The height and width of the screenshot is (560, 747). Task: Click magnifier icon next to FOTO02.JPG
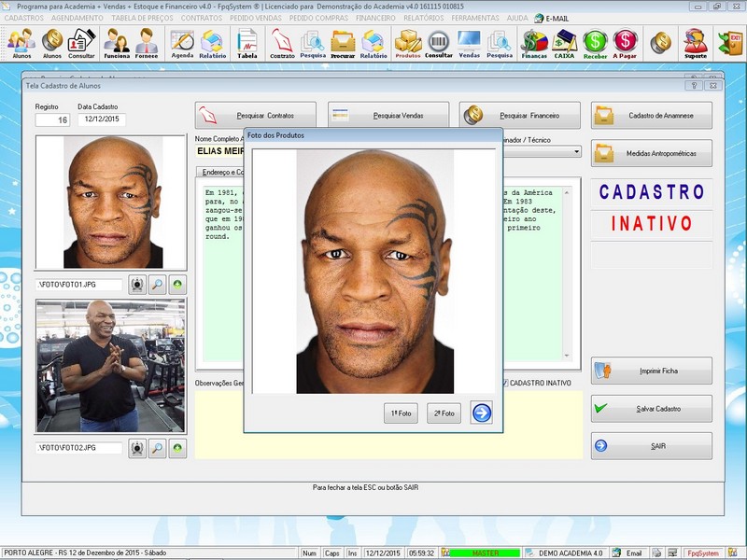pos(158,448)
